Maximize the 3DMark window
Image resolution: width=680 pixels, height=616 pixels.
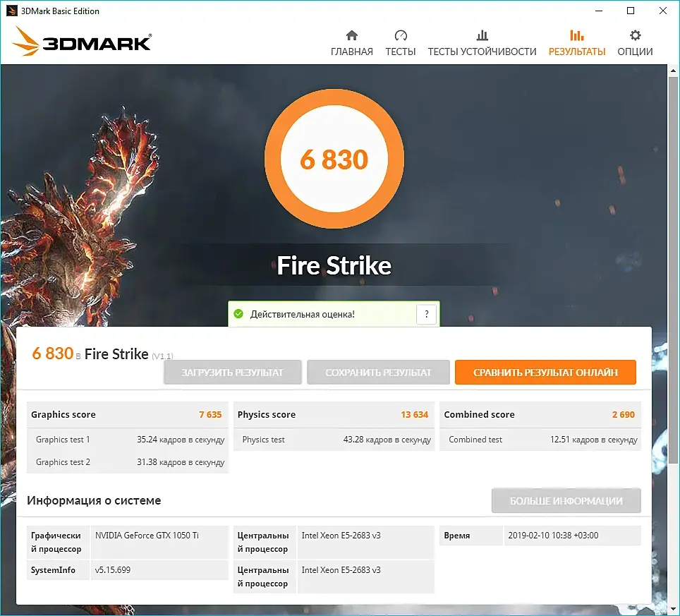pos(631,11)
